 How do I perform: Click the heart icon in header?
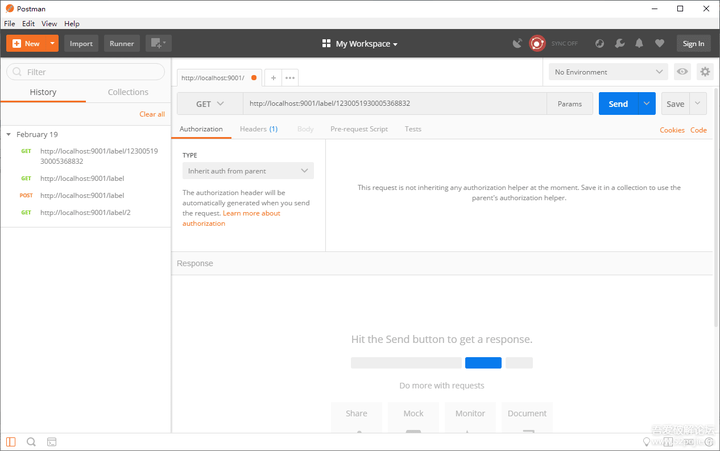pyautogui.click(x=659, y=44)
